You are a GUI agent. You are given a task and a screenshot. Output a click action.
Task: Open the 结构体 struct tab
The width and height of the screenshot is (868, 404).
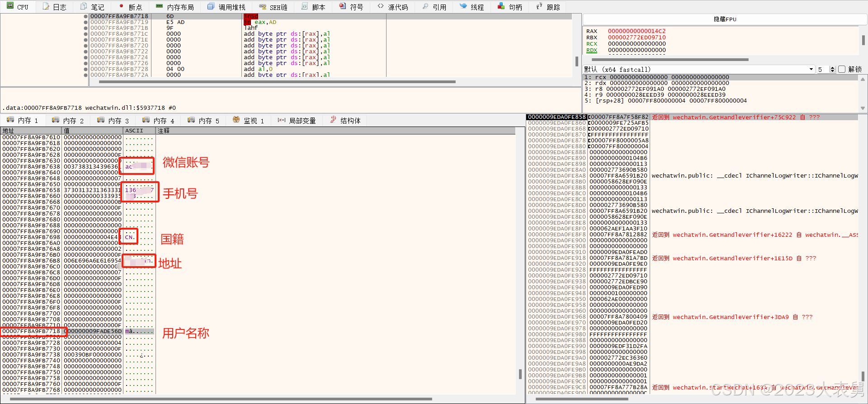pyautogui.click(x=345, y=120)
